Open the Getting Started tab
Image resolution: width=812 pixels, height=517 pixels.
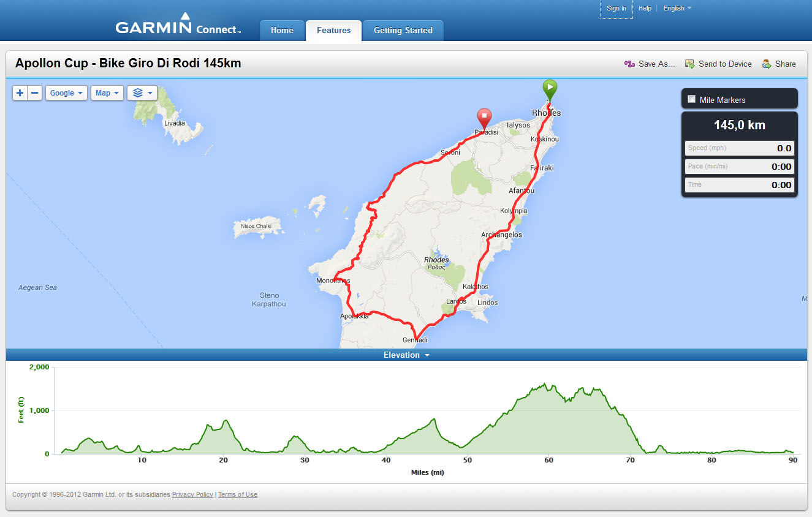(403, 31)
